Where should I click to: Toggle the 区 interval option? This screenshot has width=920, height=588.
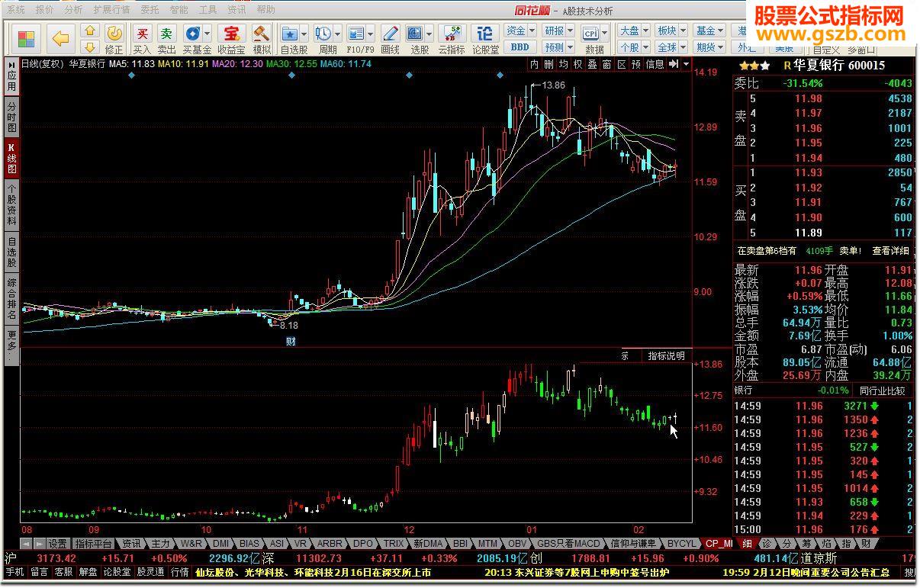(x=622, y=64)
